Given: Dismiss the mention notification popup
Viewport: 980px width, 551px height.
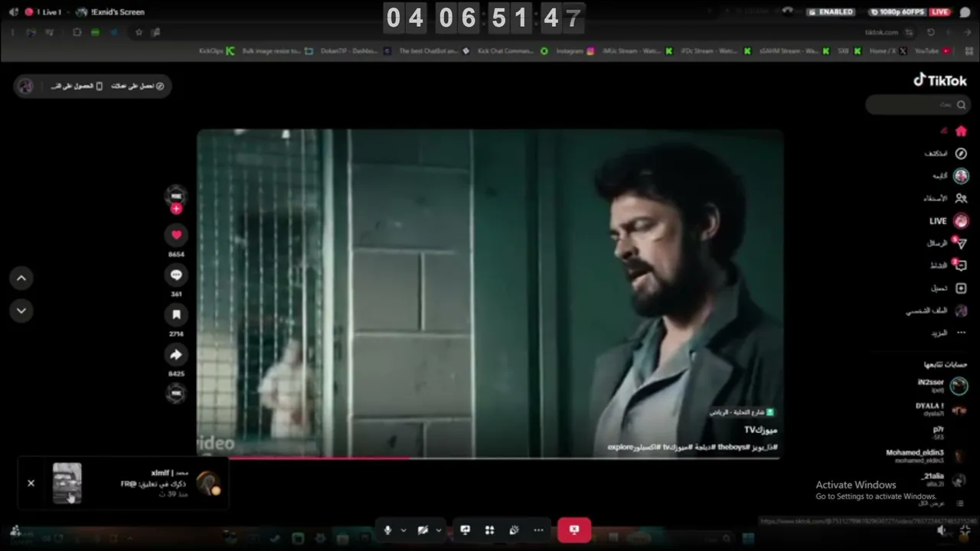Looking at the screenshot, I should [x=31, y=483].
